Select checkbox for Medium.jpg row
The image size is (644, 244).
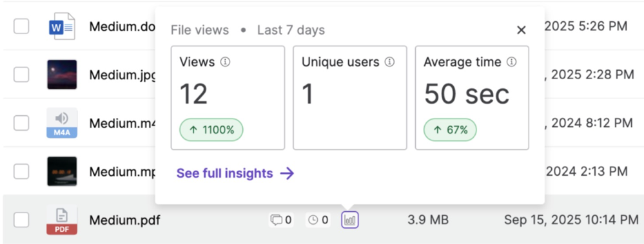[x=21, y=75]
